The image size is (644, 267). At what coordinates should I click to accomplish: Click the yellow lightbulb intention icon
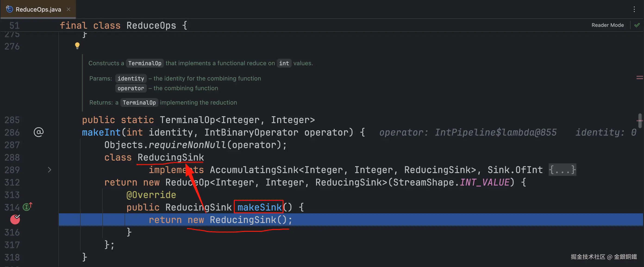[77, 45]
